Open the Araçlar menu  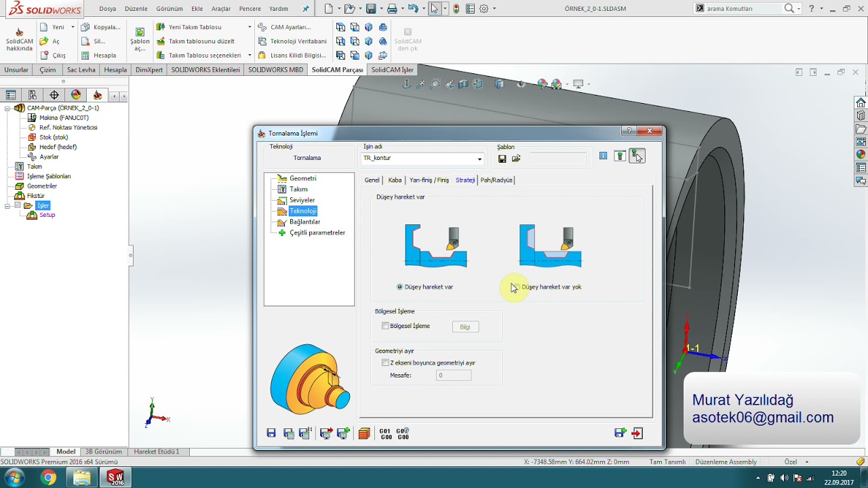point(221,9)
